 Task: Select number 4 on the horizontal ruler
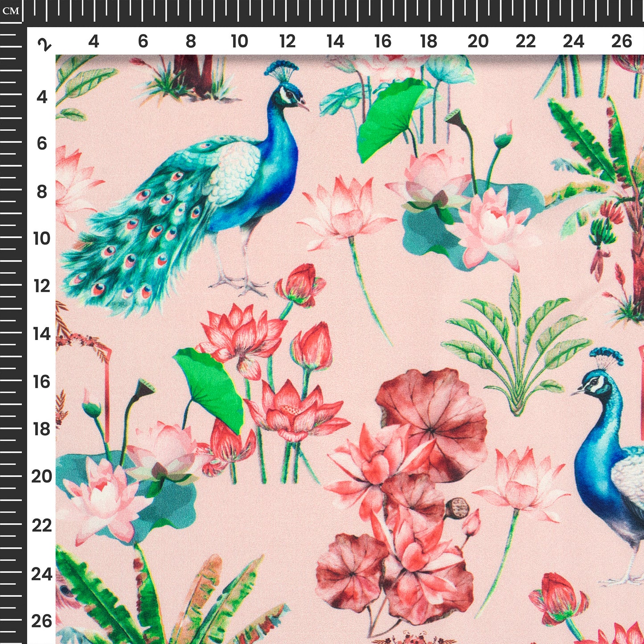93,41
